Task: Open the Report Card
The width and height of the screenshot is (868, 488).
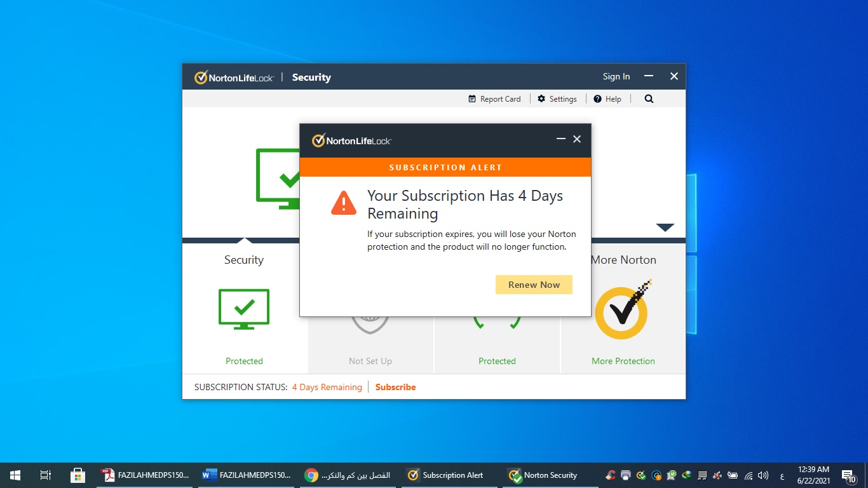Action: click(x=494, y=99)
